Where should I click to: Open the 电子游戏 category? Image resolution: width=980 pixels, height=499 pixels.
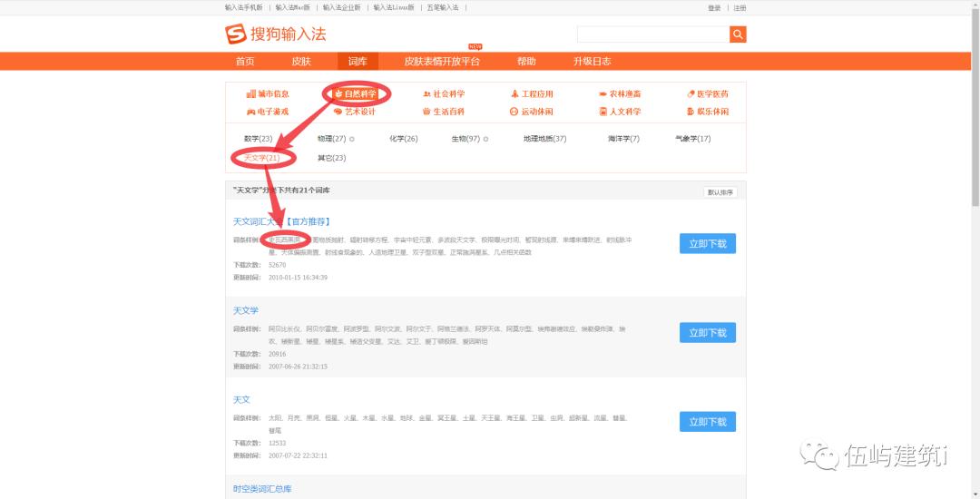(268, 112)
